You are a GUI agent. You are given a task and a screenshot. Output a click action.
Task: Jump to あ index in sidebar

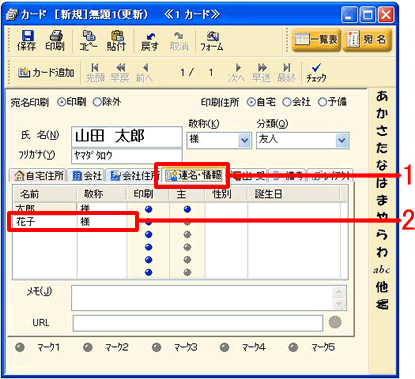[x=382, y=97]
